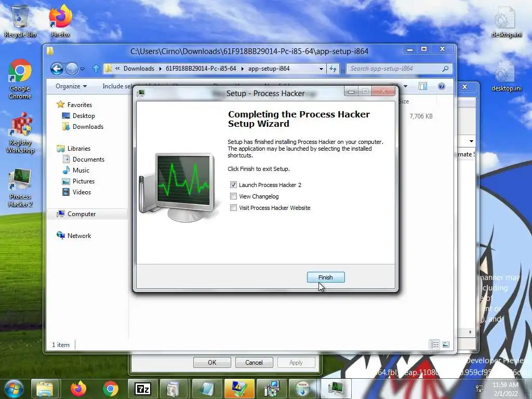Click Cancel in background dialog

tap(254, 362)
